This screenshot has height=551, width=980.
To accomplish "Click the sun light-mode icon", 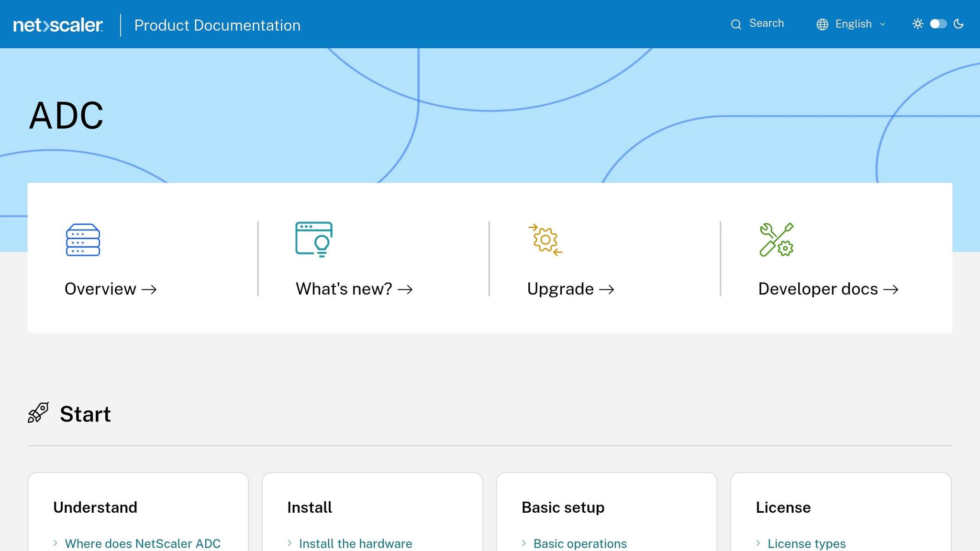I will coord(917,24).
